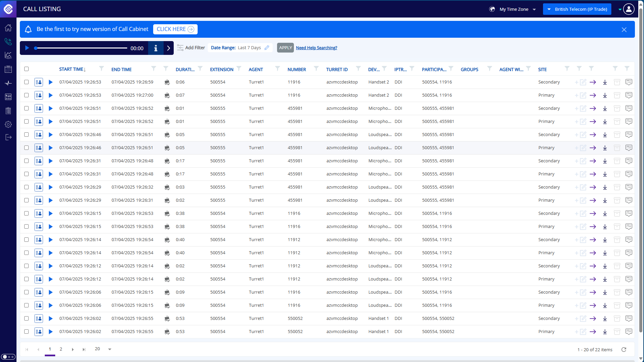This screenshot has width=644, height=362.
Task: Open comments for the first Secondary call row
Action: (x=629, y=82)
